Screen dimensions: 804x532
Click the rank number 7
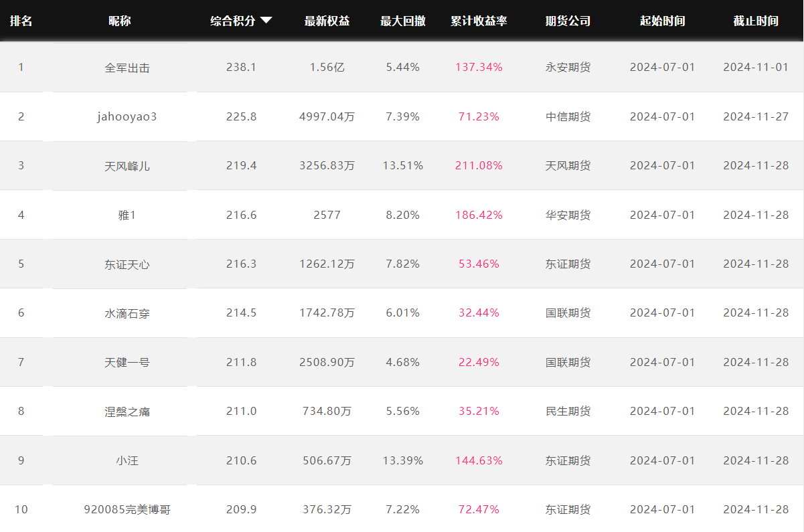[x=21, y=362]
